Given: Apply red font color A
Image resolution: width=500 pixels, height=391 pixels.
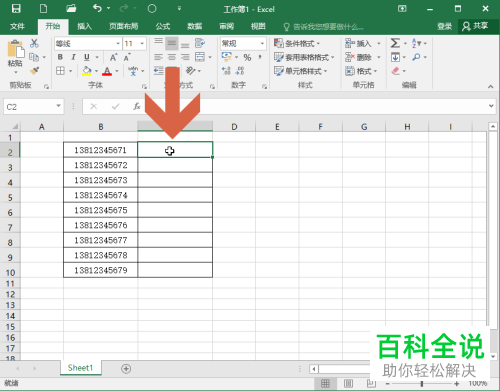Looking at the screenshot, I should tap(107, 71).
